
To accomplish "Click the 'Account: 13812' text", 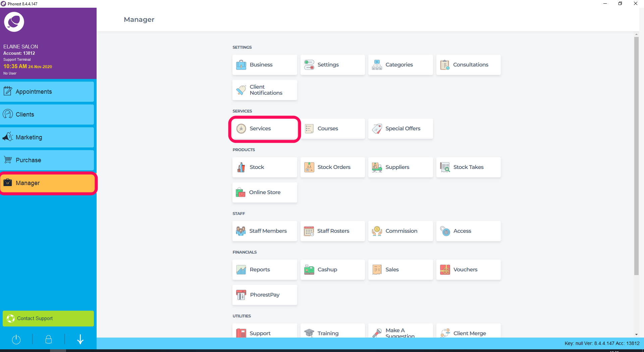I will 19,53.
